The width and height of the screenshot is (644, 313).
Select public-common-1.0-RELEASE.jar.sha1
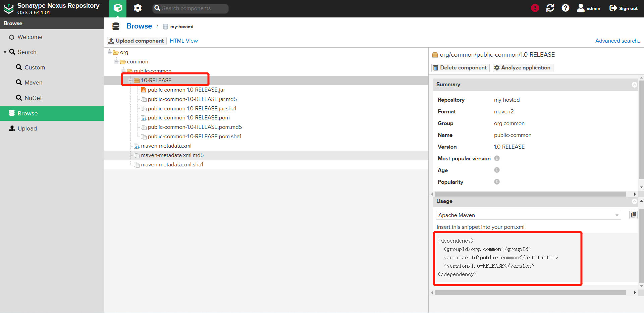point(192,109)
